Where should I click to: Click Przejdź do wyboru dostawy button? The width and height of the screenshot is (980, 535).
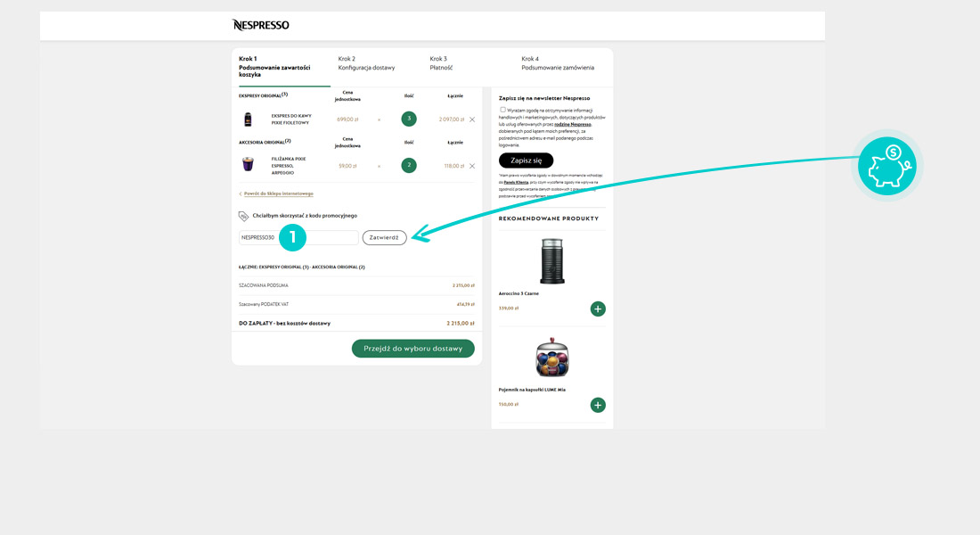413,349
